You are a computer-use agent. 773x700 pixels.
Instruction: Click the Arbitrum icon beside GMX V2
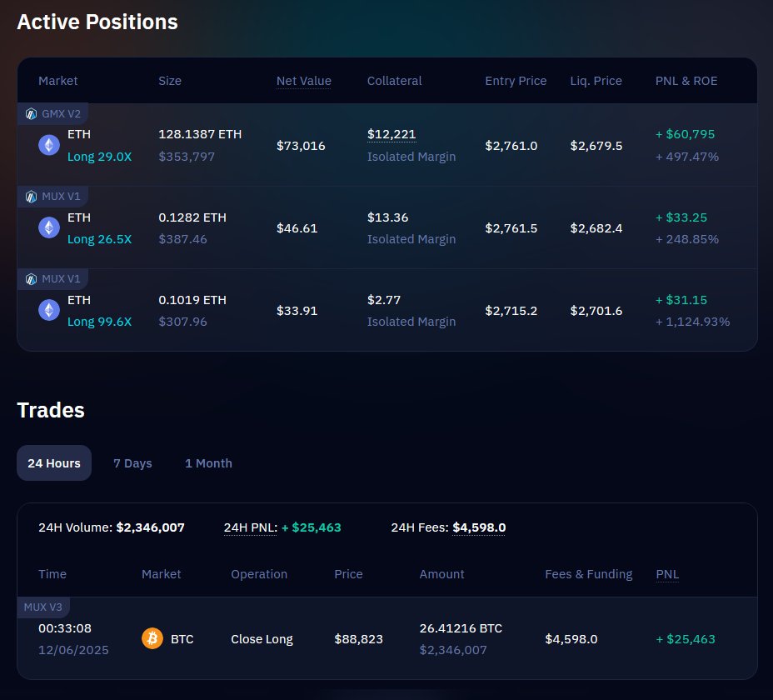click(31, 114)
